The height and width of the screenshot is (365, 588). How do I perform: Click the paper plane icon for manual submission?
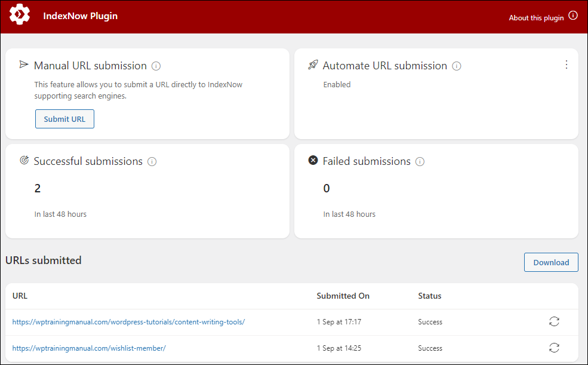(24, 65)
